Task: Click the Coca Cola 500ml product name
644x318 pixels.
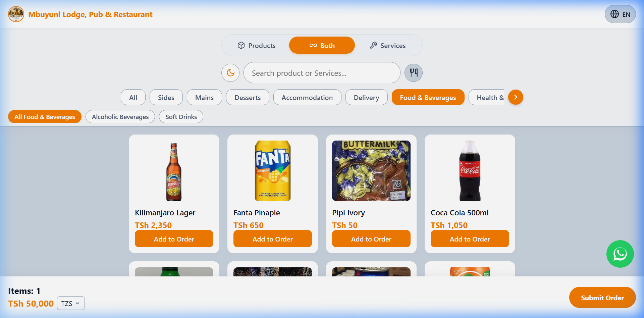Action: (460, 213)
